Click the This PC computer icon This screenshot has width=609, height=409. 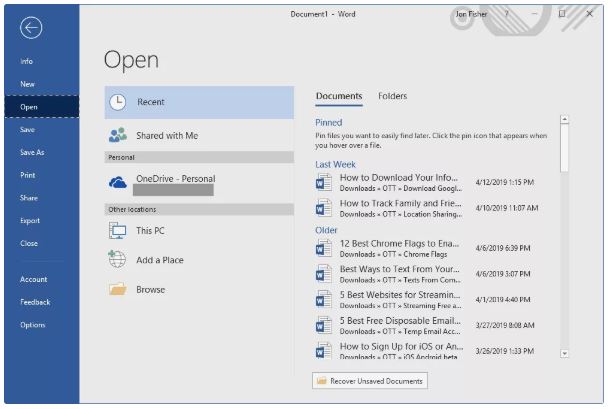pos(117,230)
